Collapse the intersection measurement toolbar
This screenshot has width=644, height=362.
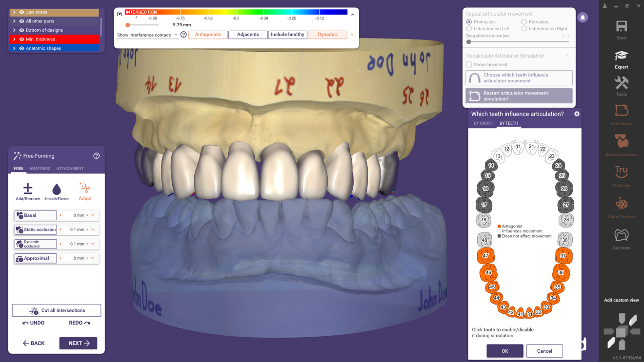click(353, 15)
